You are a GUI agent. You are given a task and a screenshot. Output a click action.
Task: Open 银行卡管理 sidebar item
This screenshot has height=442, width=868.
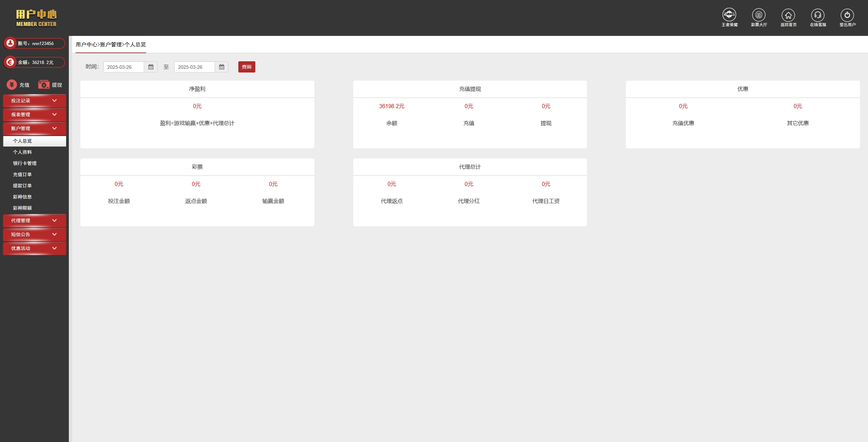(x=25, y=163)
